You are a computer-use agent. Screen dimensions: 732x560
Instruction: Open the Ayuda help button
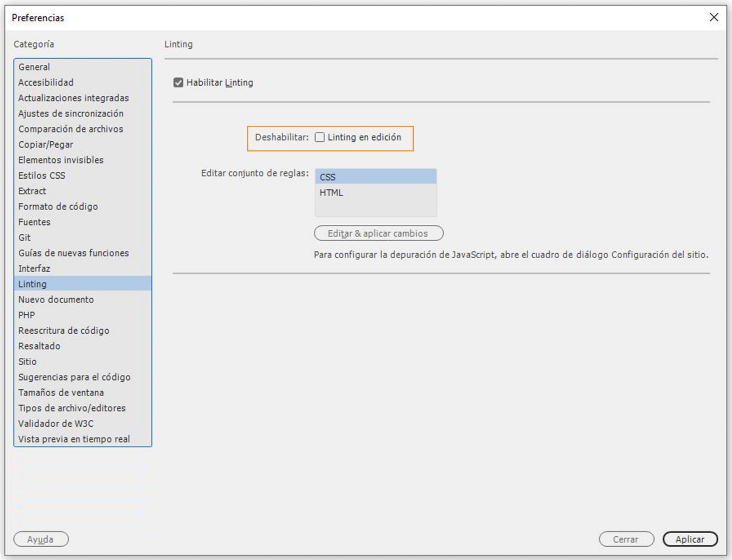[x=41, y=539]
